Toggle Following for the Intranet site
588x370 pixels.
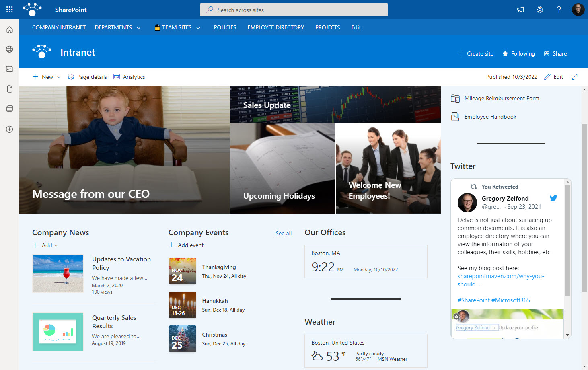518,53
